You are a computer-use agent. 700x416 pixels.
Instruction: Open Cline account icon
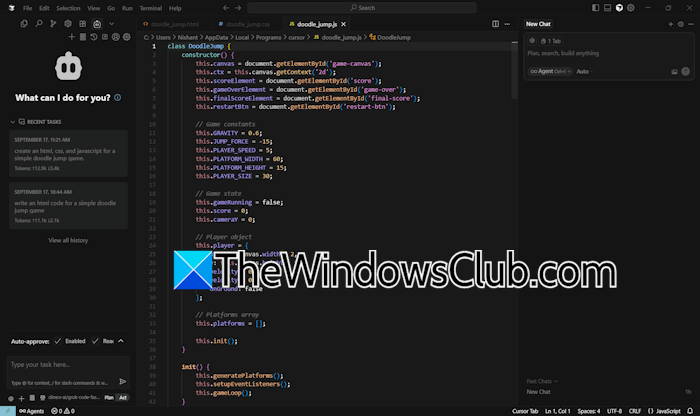[116, 37]
